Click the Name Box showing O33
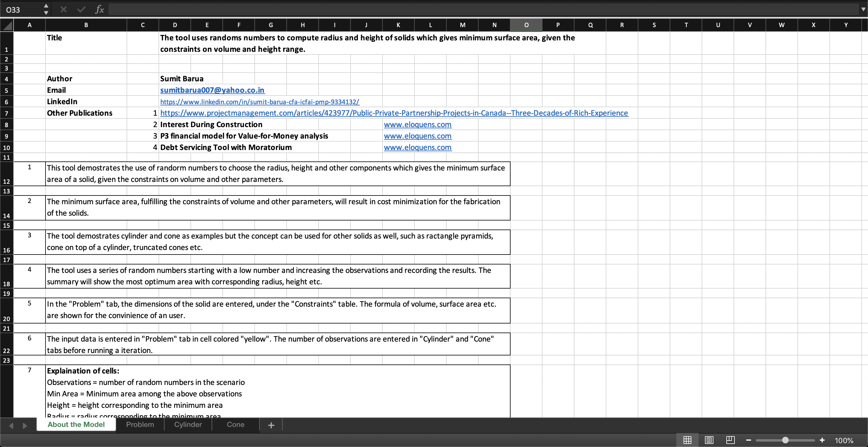The image size is (868, 447). (x=22, y=9)
